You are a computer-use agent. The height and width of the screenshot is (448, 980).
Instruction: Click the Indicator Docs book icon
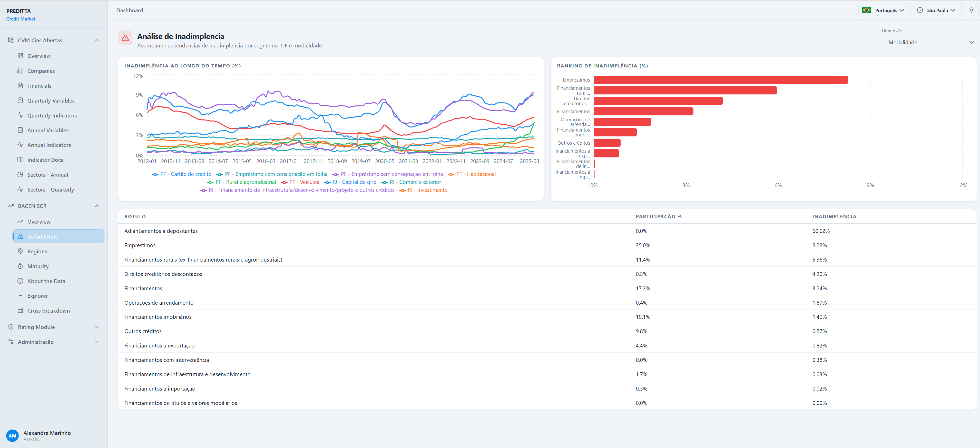(20, 160)
